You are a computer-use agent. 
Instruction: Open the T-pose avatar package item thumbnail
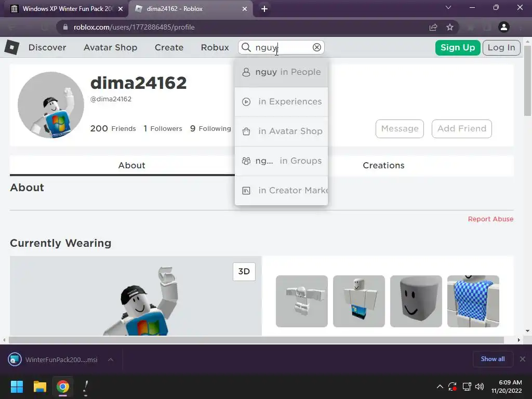pos(302,301)
